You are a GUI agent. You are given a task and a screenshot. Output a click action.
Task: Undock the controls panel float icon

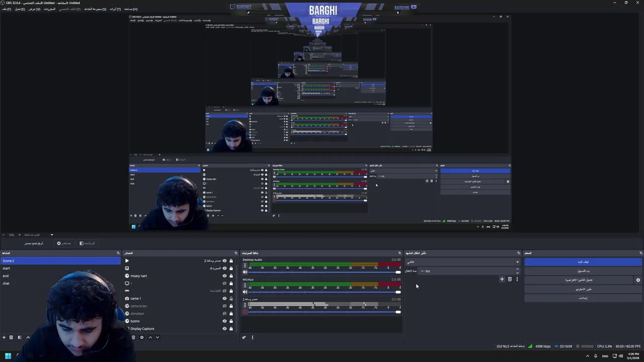point(641,253)
